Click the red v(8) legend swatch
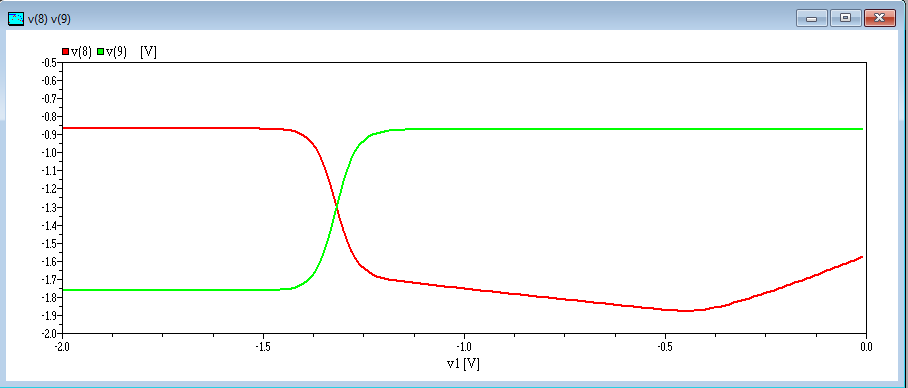Viewport: 908px width, 388px height. pyautogui.click(x=65, y=52)
